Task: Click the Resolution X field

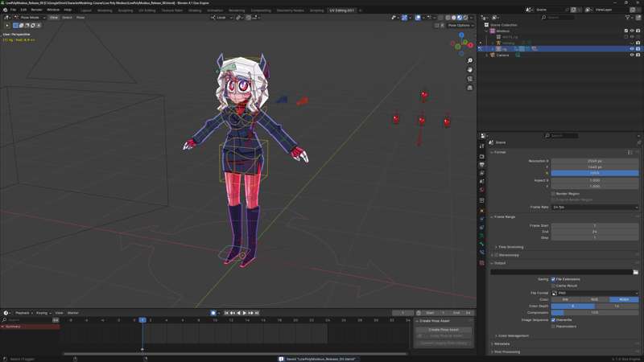Action: click(595, 161)
